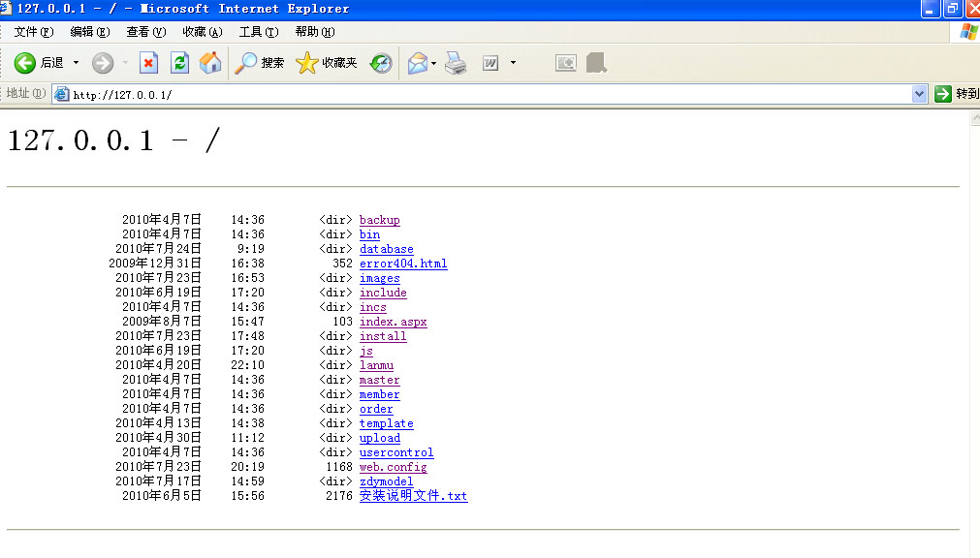The width and height of the screenshot is (980, 558).
Task: Click the red X Stop icon
Action: pyautogui.click(x=148, y=63)
